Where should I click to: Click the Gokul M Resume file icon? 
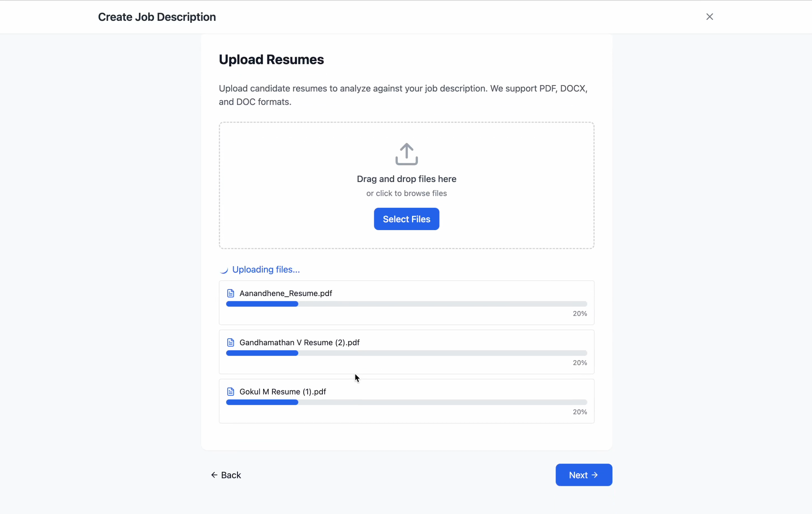point(231,392)
